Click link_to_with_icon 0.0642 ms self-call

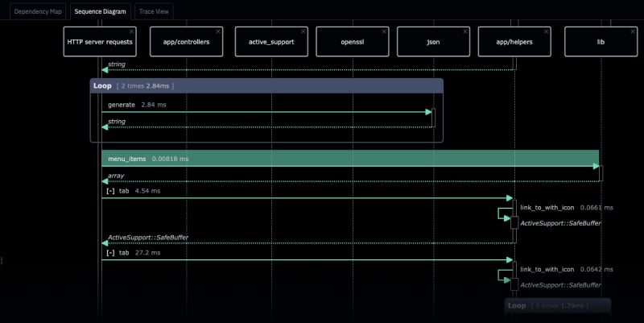[x=567, y=269]
